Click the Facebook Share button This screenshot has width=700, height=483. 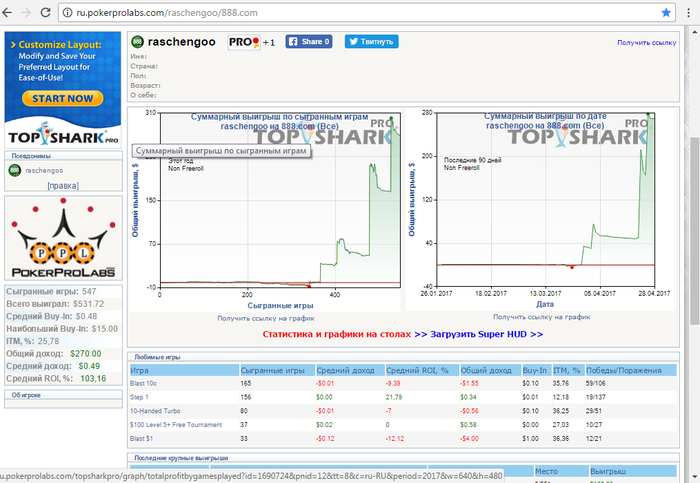tap(309, 42)
